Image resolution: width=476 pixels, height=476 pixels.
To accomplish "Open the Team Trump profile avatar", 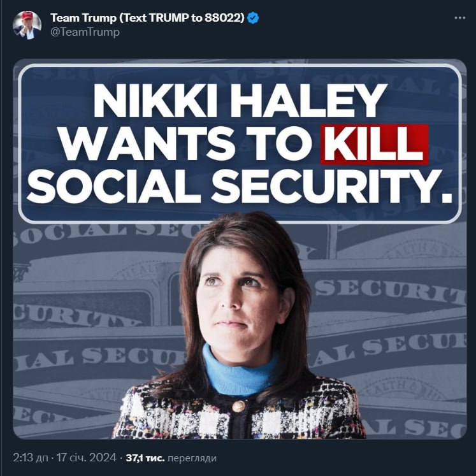I will click(27, 25).
